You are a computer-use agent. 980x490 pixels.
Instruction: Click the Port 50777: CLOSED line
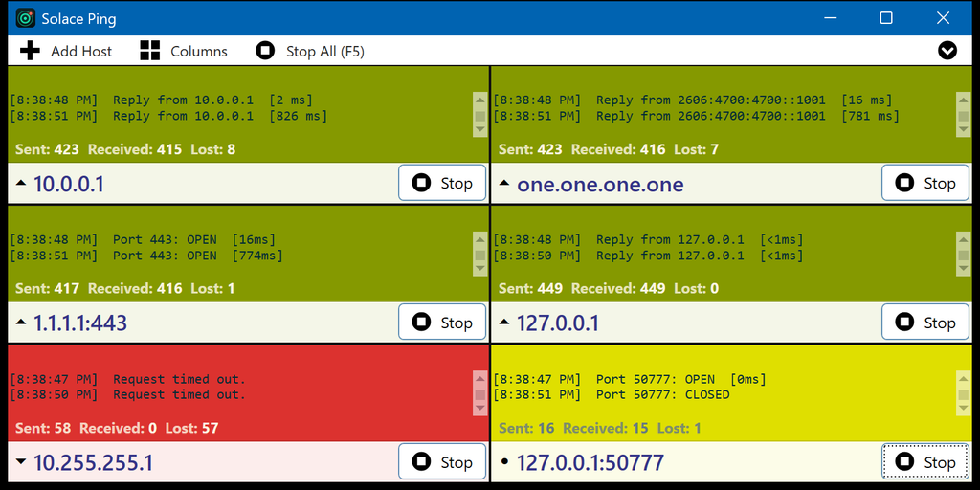[612, 395]
